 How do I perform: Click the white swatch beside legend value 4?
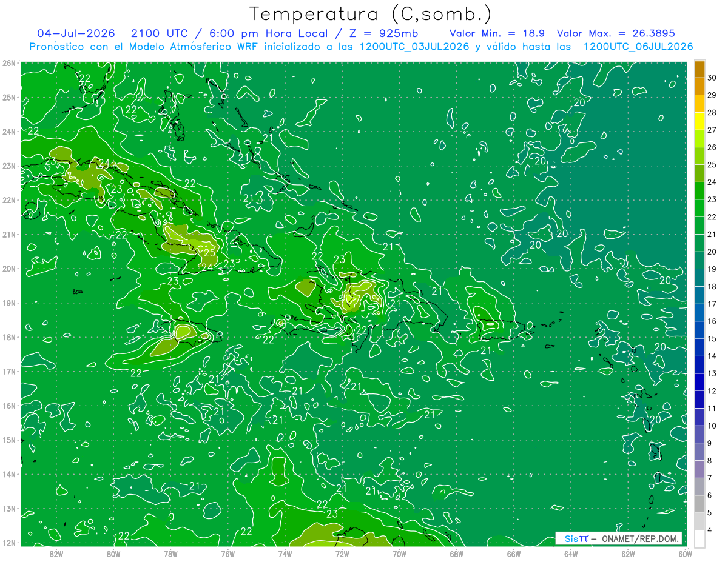tap(699, 538)
